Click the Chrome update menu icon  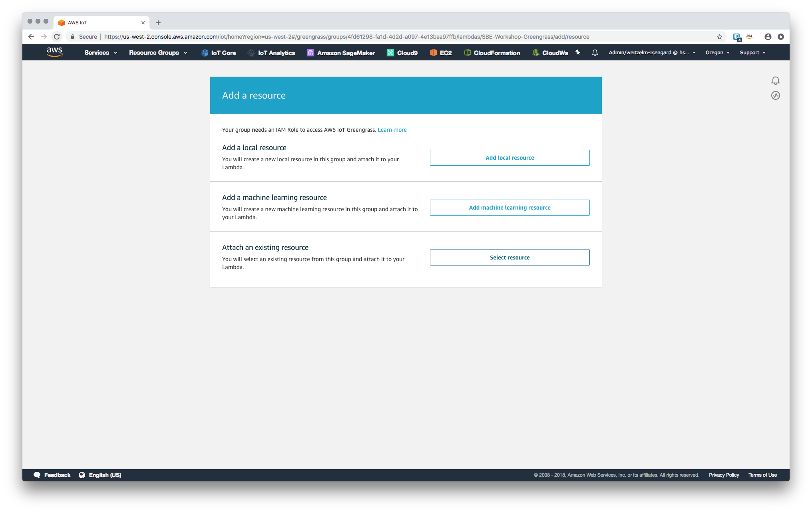point(781,37)
